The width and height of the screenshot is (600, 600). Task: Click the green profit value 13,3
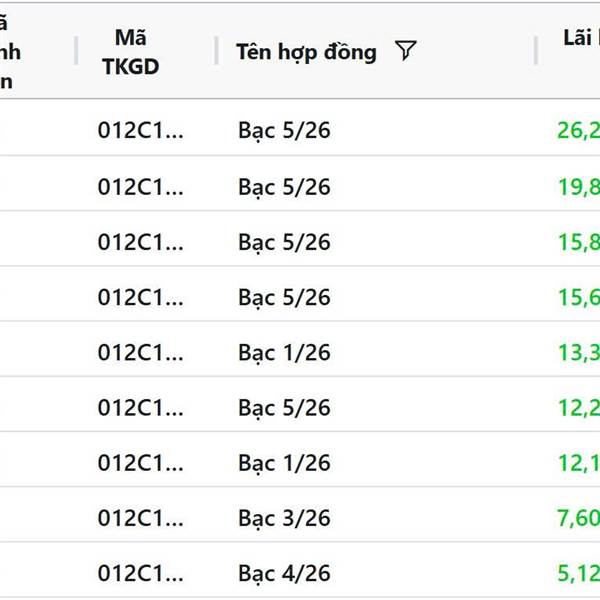click(x=578, y=353)
